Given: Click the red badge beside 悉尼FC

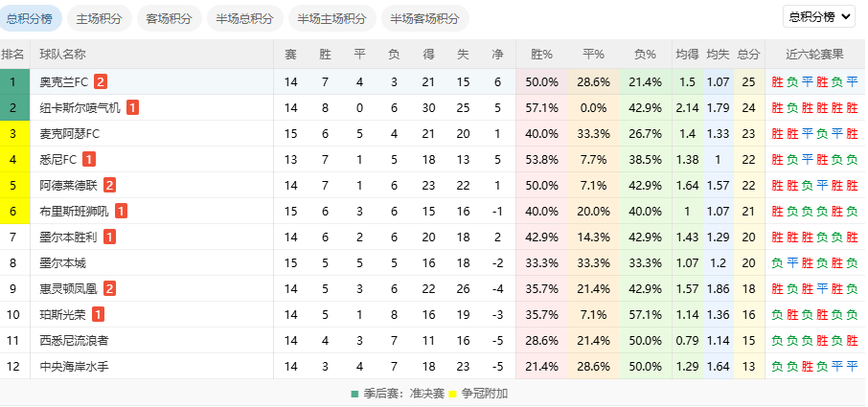Looking at the screenshot, I should tap(89, 160).
